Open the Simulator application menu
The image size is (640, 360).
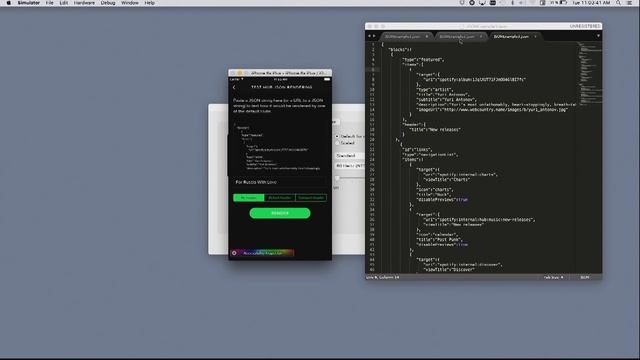pyautogui.click(x=29, y=3)
